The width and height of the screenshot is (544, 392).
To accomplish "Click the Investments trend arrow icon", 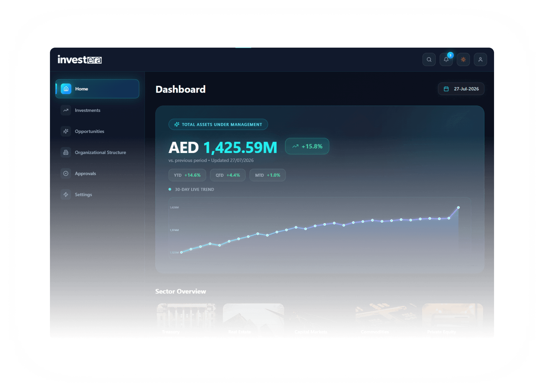I will [x=66, y=110].
